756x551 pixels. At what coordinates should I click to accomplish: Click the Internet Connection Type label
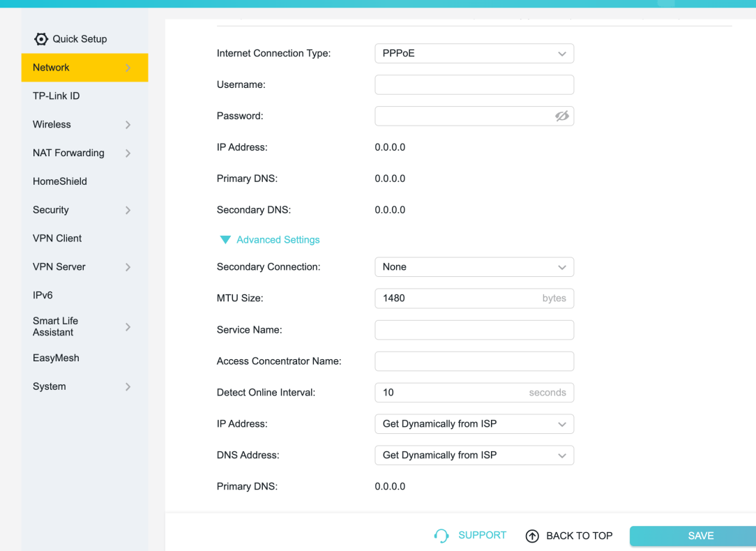tap(273, 53)
